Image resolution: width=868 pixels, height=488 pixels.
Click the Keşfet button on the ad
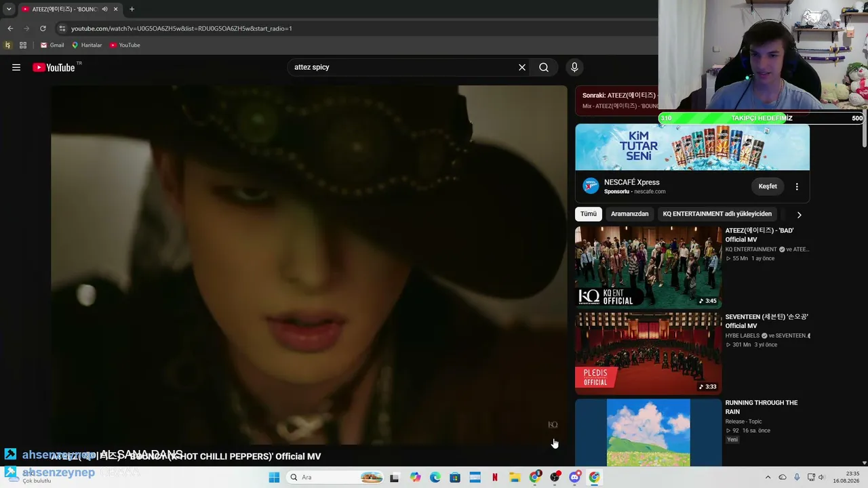pos(768,186)
